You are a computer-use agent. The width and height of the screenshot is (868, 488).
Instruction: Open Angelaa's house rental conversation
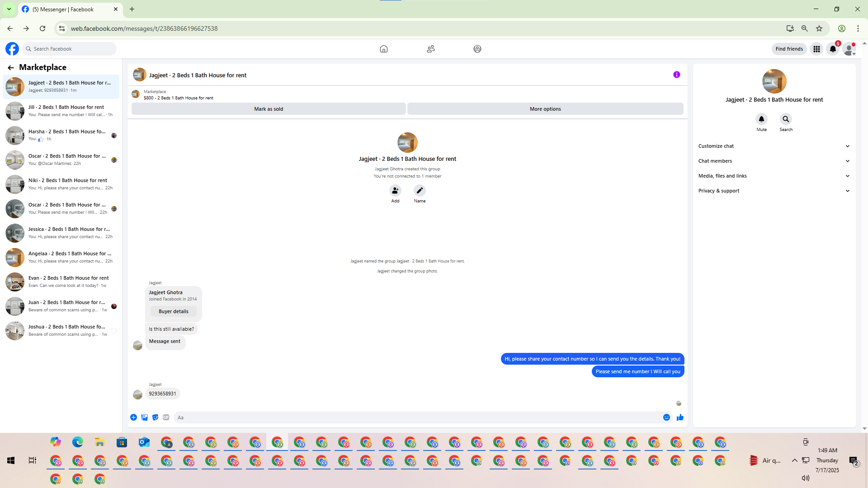(x=61, y=258)
